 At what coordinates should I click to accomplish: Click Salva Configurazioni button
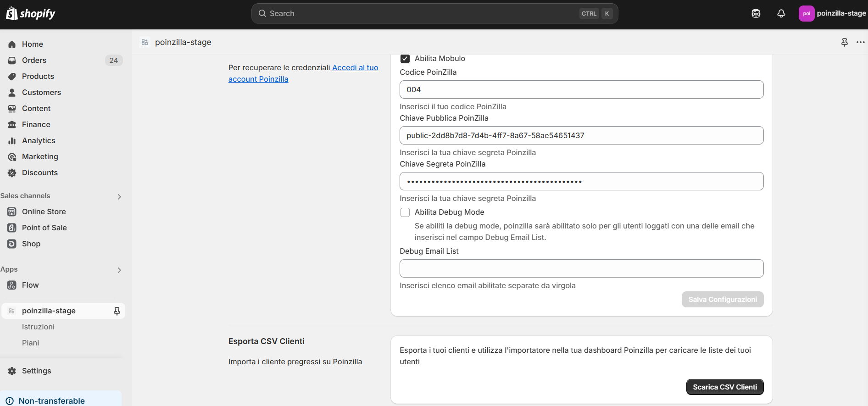point(723,300)
